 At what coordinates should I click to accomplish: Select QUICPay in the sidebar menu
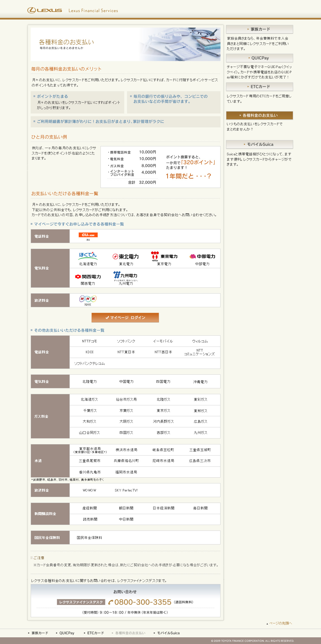pyautogui.click(x=259, y=58)
